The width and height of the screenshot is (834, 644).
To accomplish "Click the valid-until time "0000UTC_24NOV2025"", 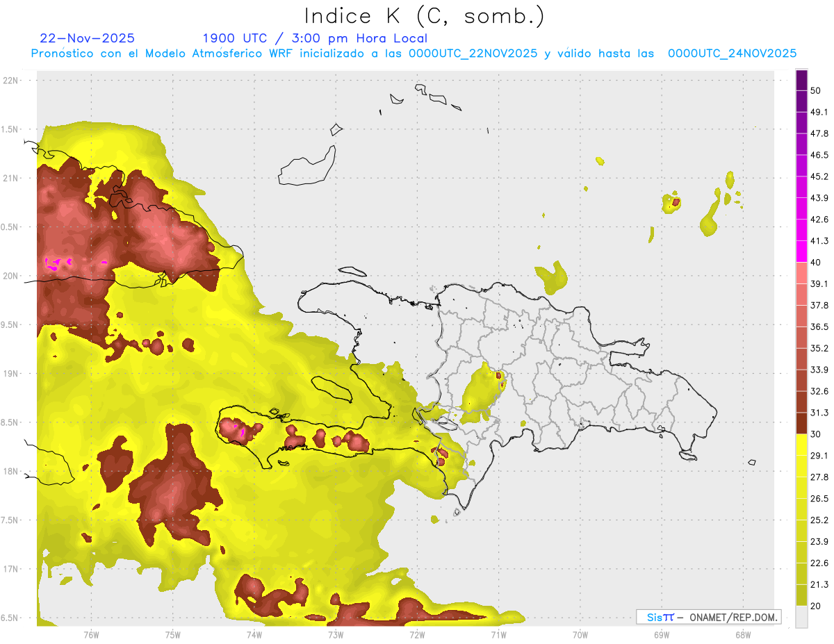I will point(732,53).
